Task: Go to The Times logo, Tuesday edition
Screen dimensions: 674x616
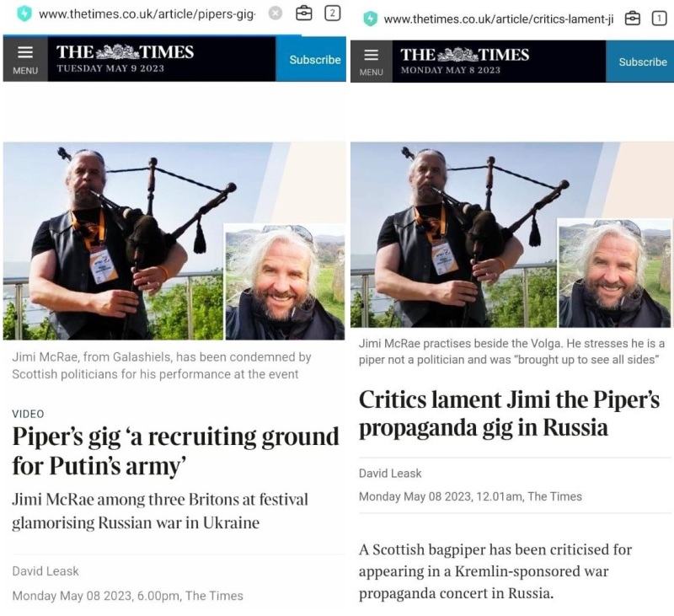Action: [x=125, y=52]
